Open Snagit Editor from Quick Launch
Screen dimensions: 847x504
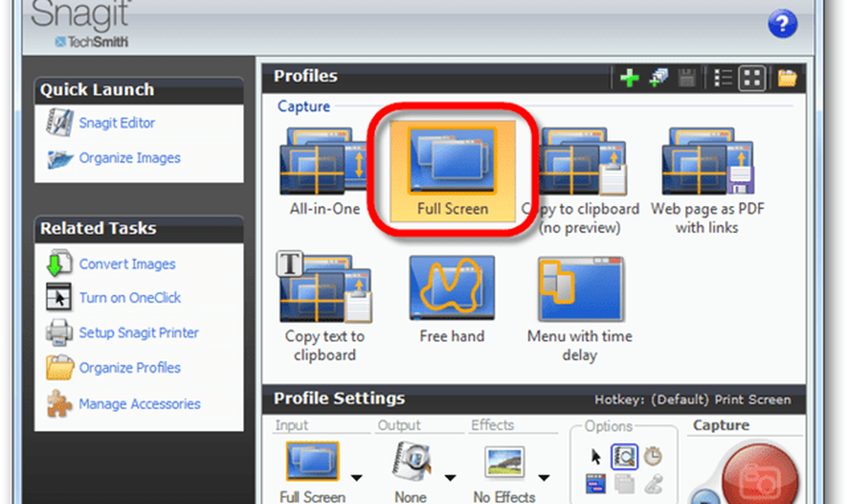click(x=117, y=123)
